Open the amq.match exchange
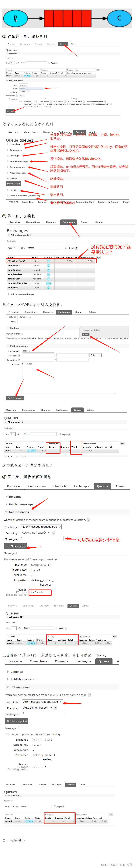Viewport: 135px width, 868px height. (x=14, y=279)
